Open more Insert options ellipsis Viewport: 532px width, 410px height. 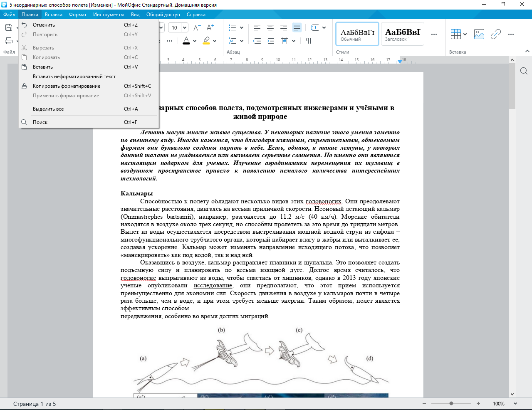pos(511,34)
